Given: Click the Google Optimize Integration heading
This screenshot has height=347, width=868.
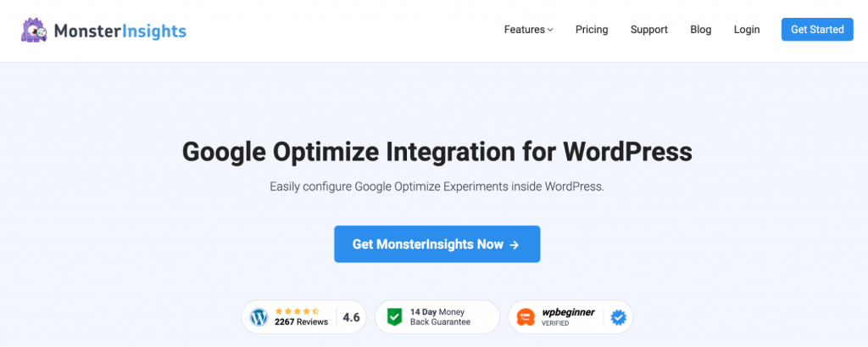Looking at the screenshot, I should tap(437, 152).
